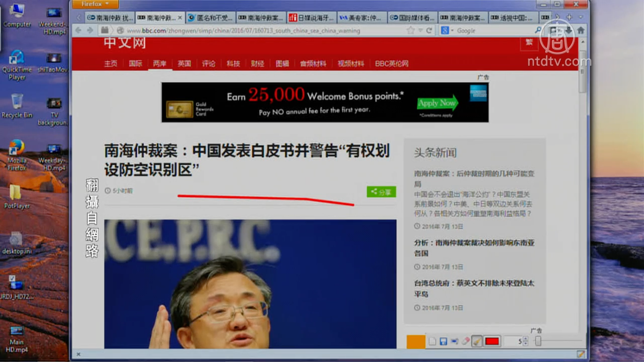
Task: Select the brush drawing tool
Action: coord(477,341)
